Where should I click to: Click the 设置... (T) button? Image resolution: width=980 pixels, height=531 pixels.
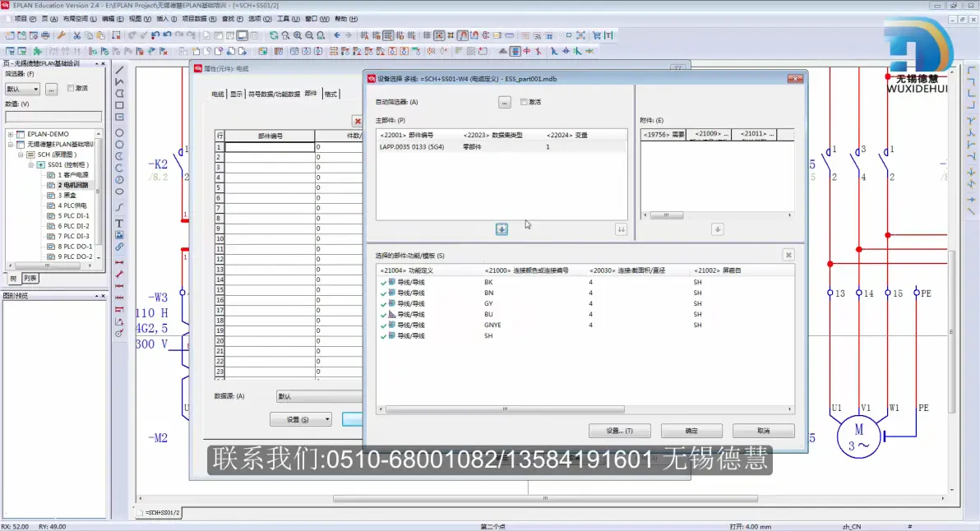pos(619,431)
